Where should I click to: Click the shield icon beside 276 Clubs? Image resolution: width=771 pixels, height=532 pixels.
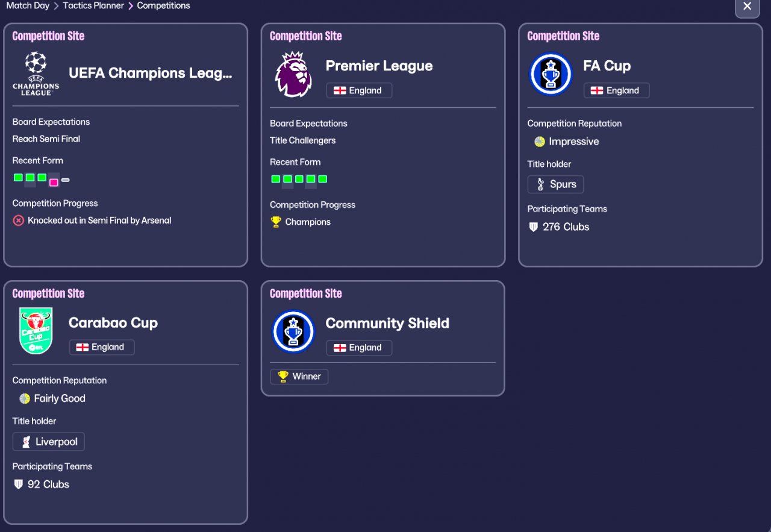click(533, 227)
